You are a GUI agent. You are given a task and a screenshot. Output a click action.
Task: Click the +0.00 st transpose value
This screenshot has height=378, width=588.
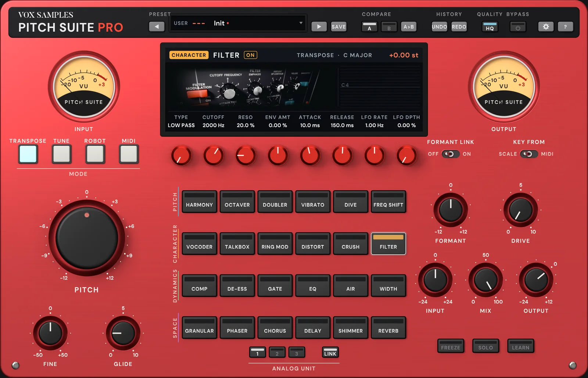[404, 55]
